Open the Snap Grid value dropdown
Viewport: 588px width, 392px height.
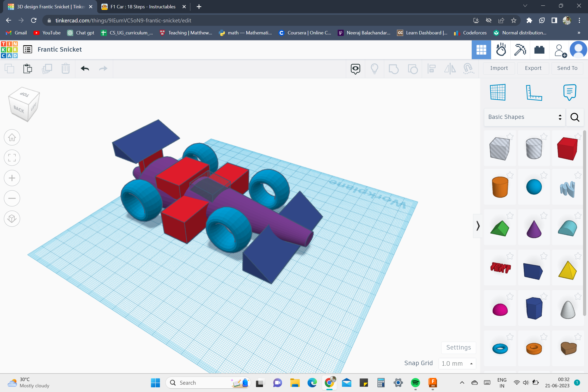(457, 363)
